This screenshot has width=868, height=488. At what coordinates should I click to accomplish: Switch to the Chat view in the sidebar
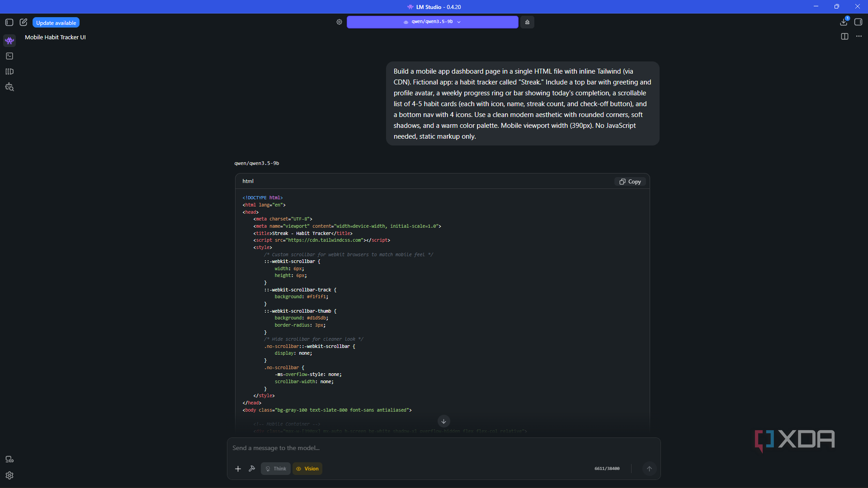point(9,40)
